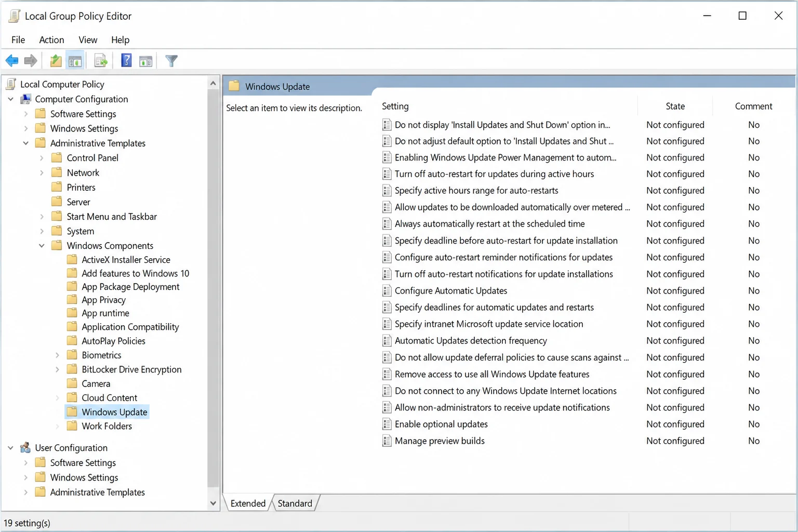Open the File menu
798x532 pixels.
click(18, 39)
